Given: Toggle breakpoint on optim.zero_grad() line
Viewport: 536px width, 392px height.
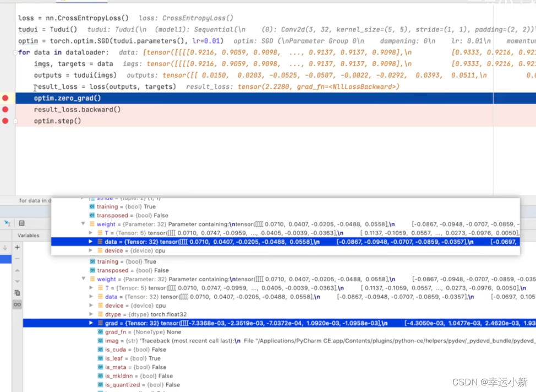Looking at the screenshot, I should (6, 98).
